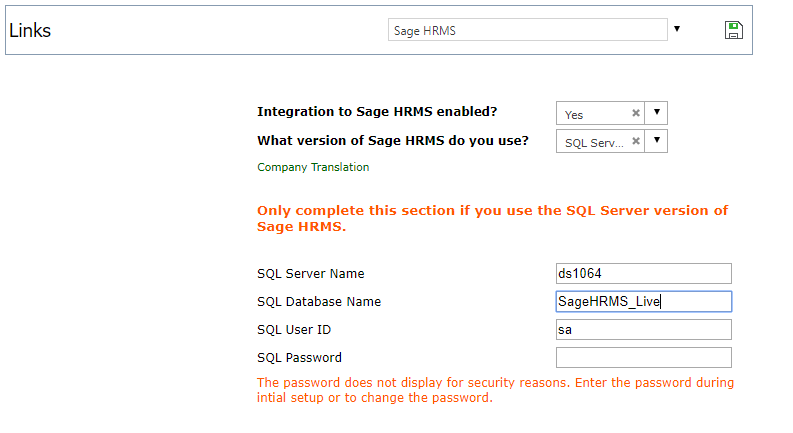Screen dimensions: 793x433
Task: Clear the SQL Serv... version selection
Action: (636, 141)
